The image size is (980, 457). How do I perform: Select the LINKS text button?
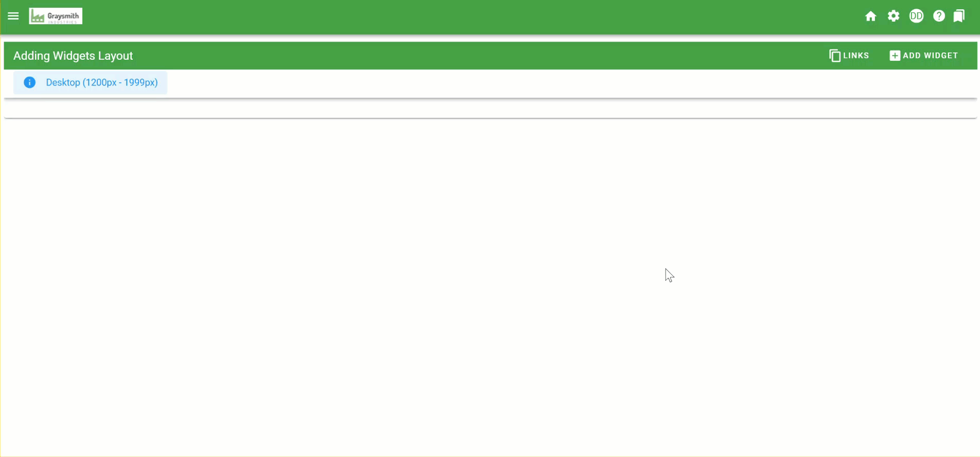point(856,56)
